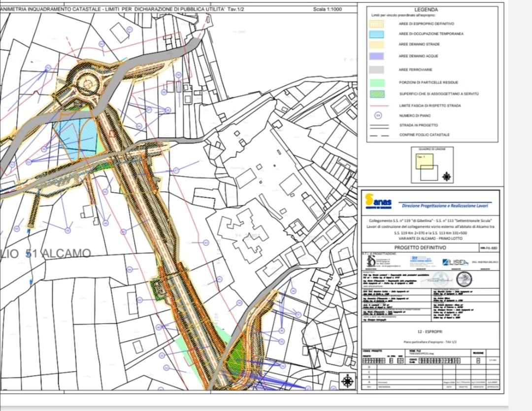The image size is (532, 411).
Task: Click the 'QUADRO DI UNIONE' caption
Action: click(x=432, y=149)
